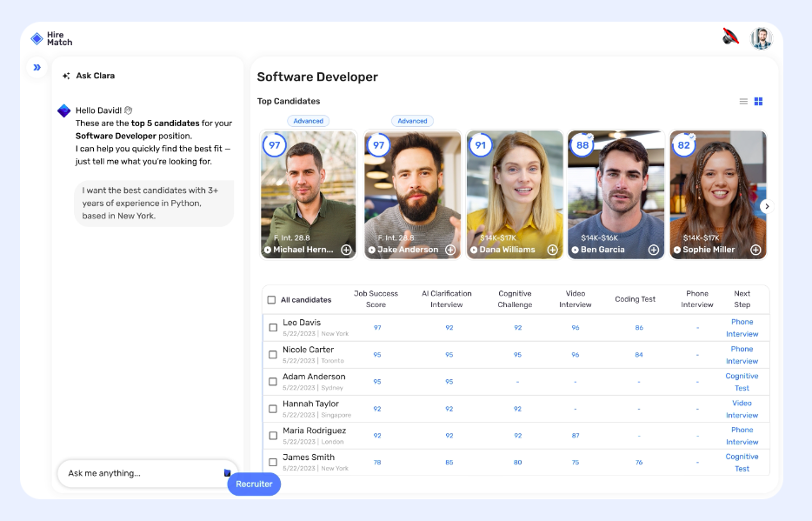Play Jake Anderson's video

coord(372,250)
